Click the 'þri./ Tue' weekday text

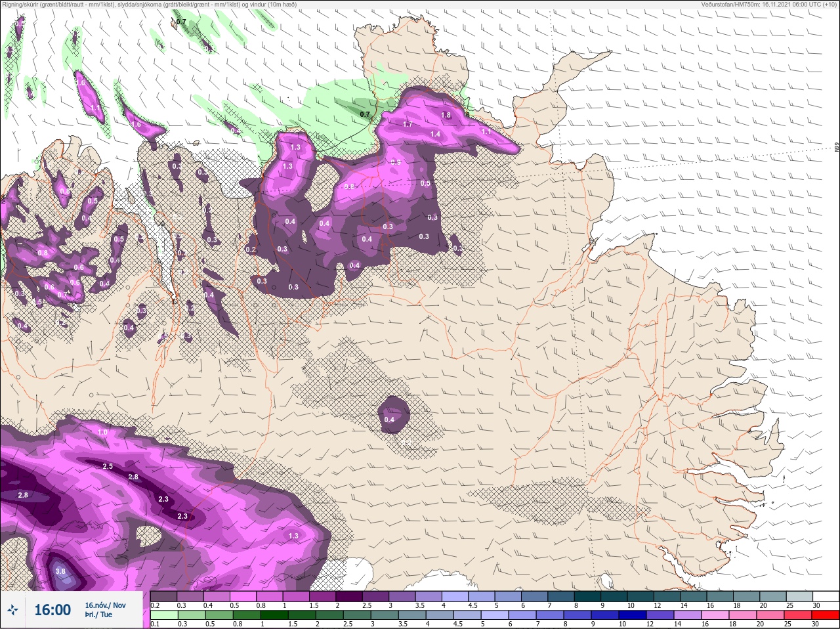(98, 615)
